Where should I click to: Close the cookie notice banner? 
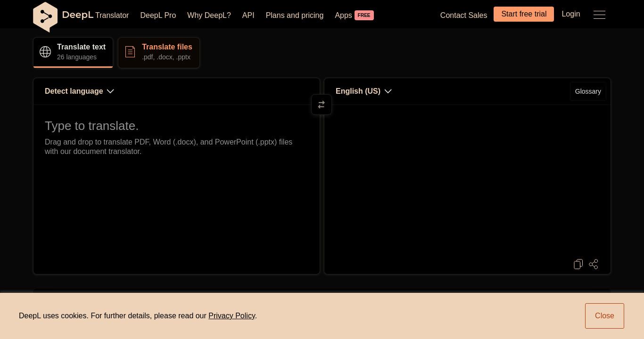[604, 316]
